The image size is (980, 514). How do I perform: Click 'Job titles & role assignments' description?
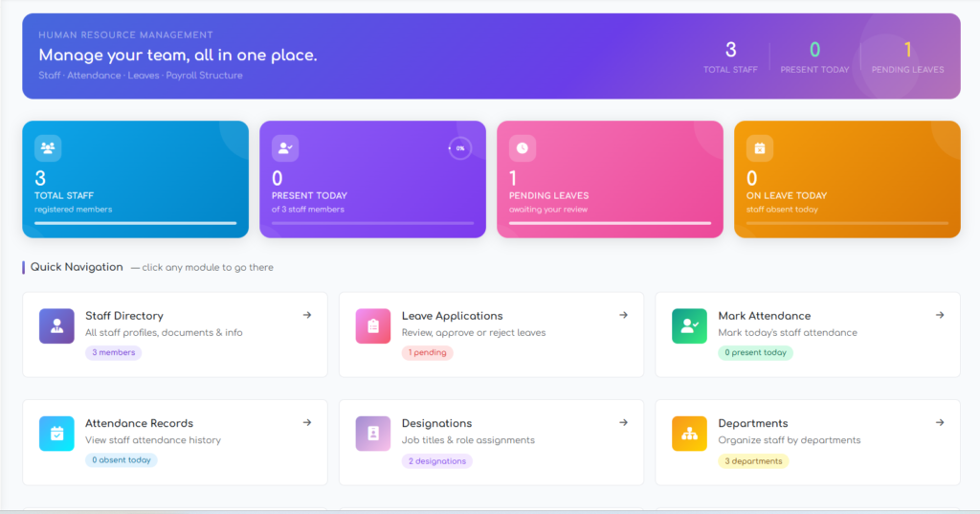(468, 440)
